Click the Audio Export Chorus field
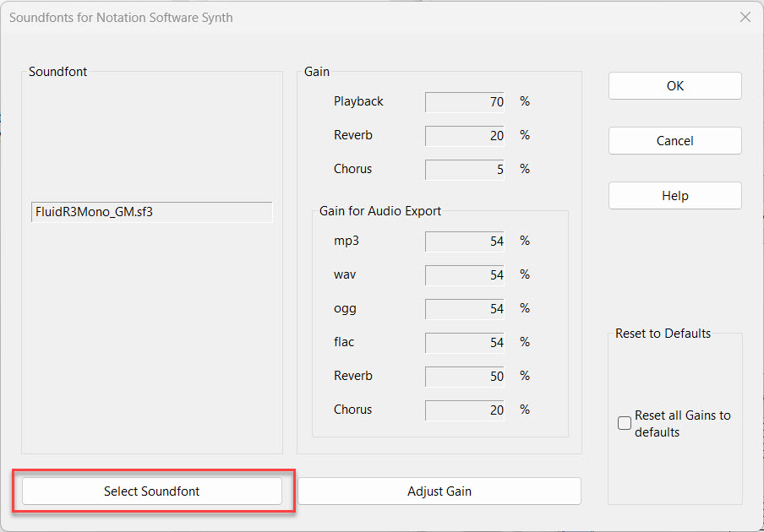Image resolution: width=764 pixels, height=532 pixels. coord(464,410)
